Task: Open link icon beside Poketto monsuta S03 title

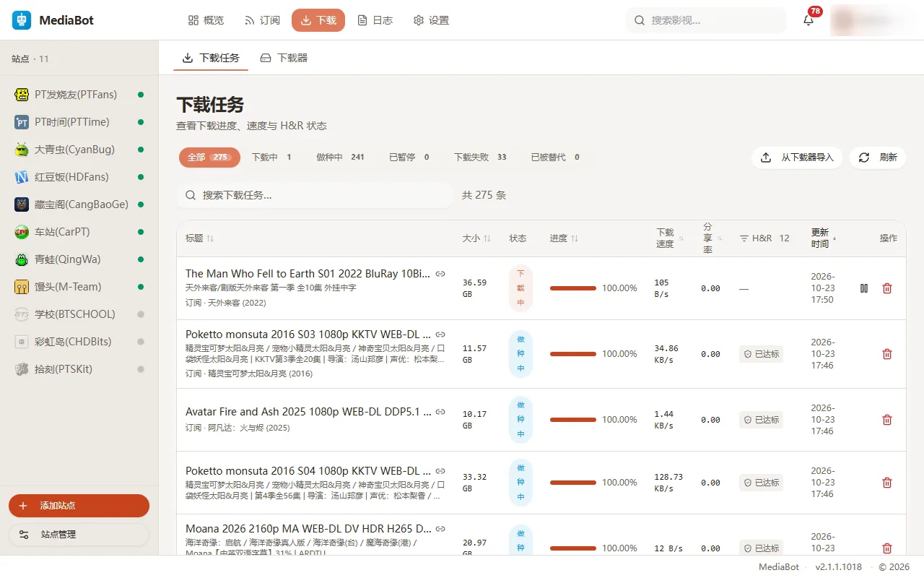Action: pyautogui.click(x=440, y=335)
